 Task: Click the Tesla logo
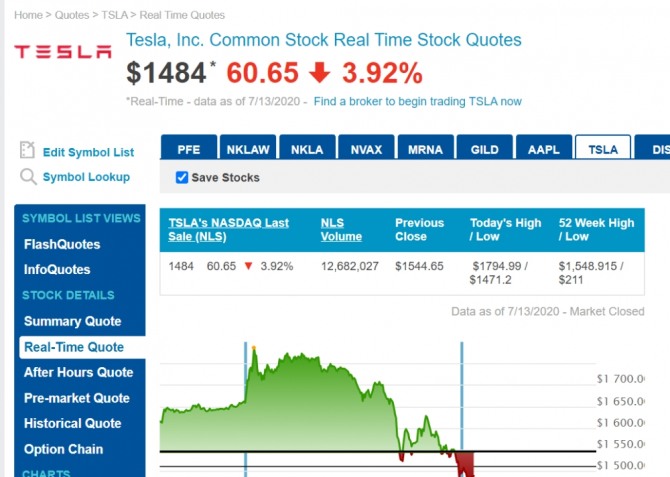[x=62, y=52]
